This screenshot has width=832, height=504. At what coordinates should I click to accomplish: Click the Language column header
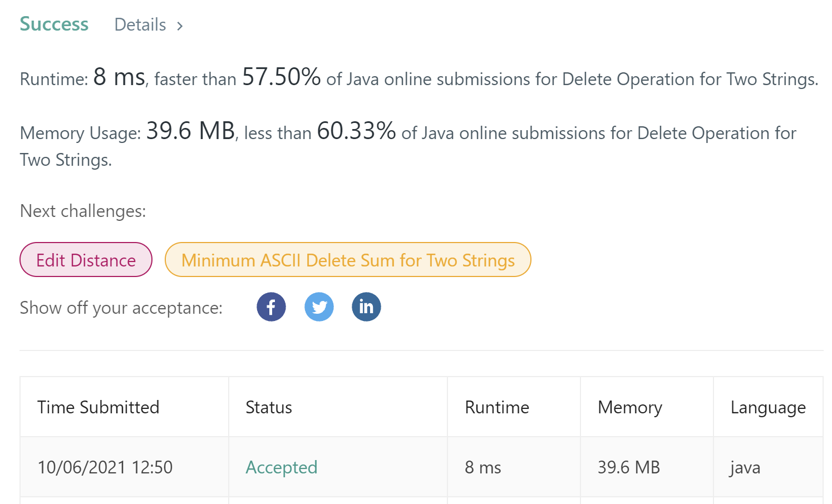tap(768, 408)
